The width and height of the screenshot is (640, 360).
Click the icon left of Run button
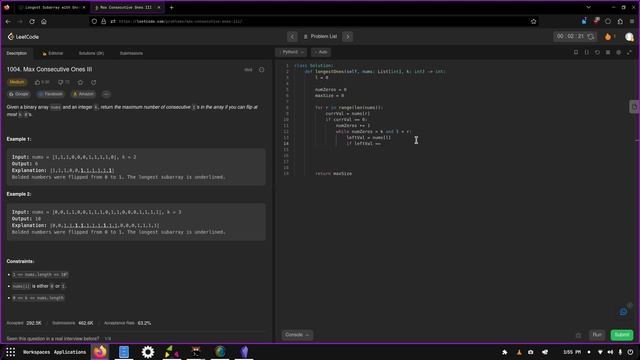coord(578,335)
